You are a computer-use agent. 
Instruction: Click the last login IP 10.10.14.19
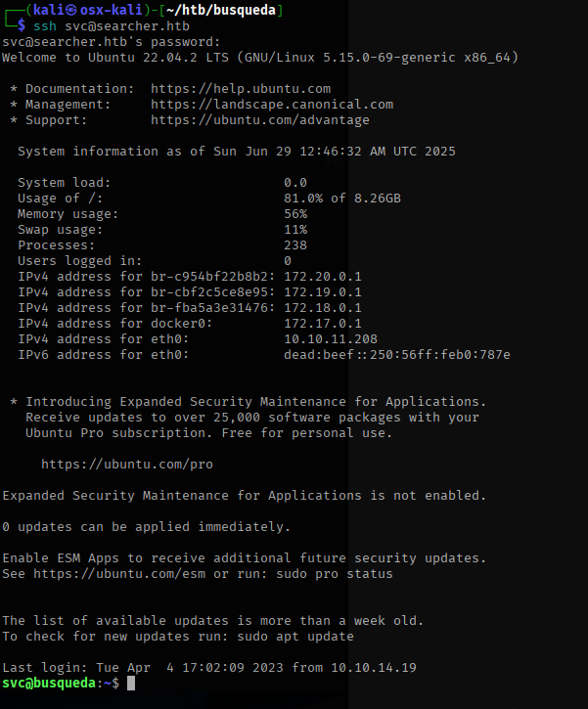click(x=374, y=668)
